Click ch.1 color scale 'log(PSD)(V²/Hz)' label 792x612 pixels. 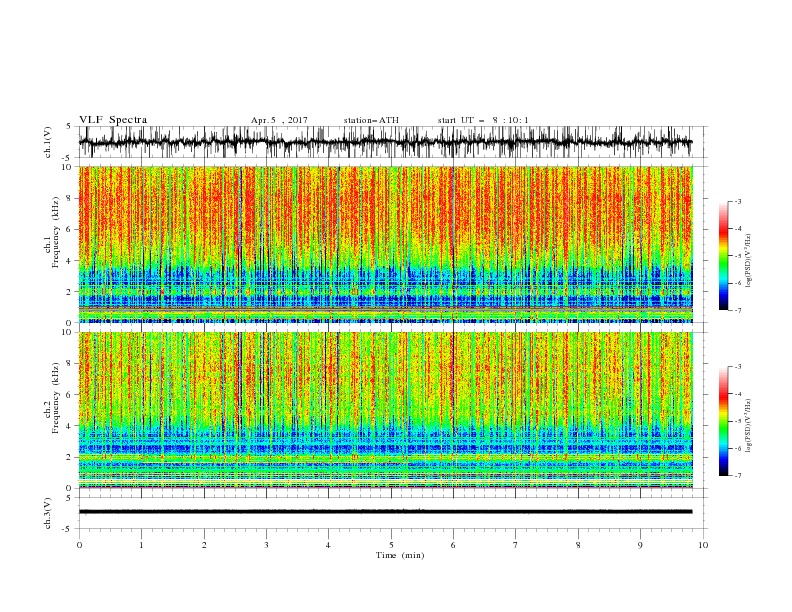click(749, 261)
